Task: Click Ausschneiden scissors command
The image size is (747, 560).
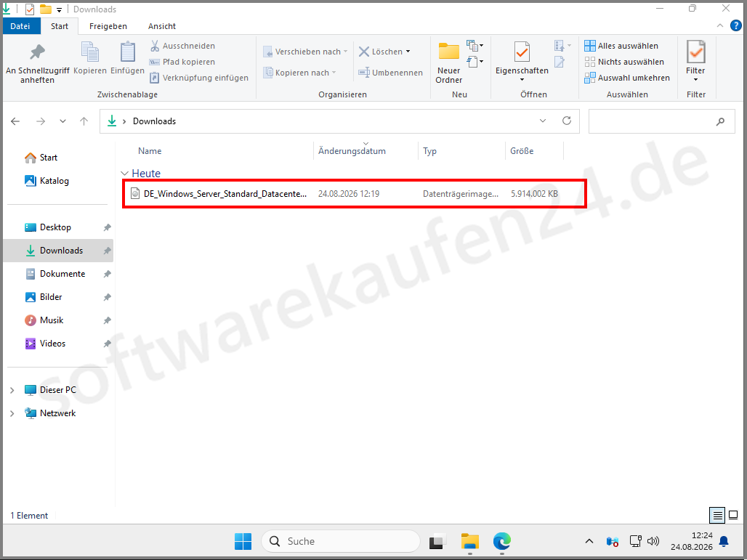Action: 182,46
